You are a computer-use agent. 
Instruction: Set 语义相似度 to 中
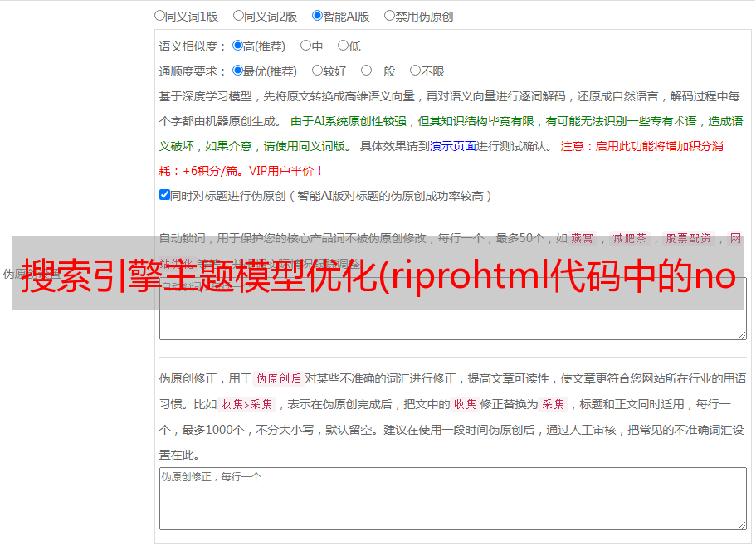(305, 46)
